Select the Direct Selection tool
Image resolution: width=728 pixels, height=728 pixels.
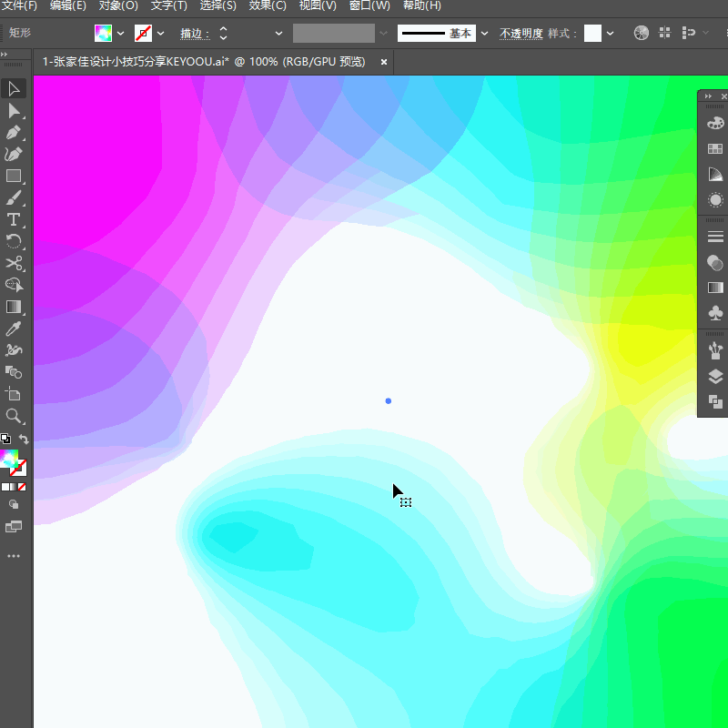pyautogui.click(x=14, y=111)
